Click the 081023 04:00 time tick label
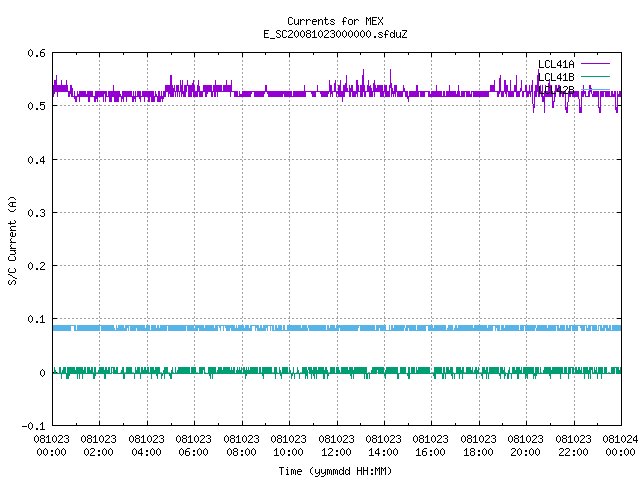640x480 pixels. tap(146, 446)
